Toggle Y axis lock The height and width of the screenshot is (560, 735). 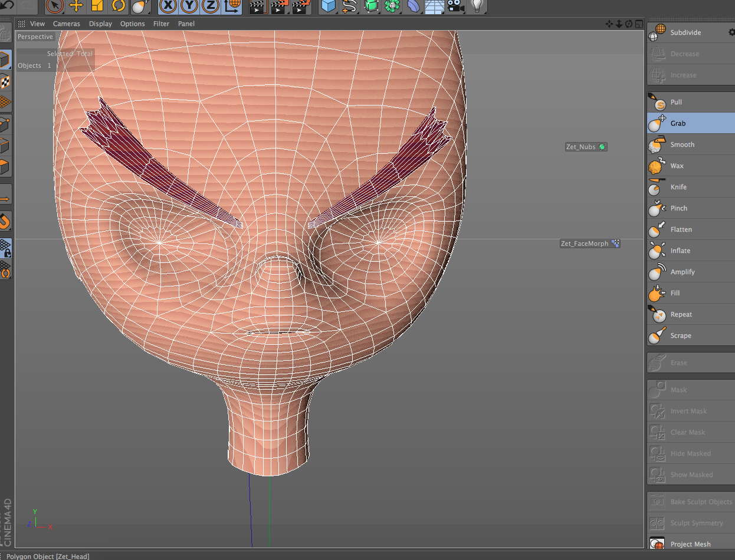click(189, 6)
